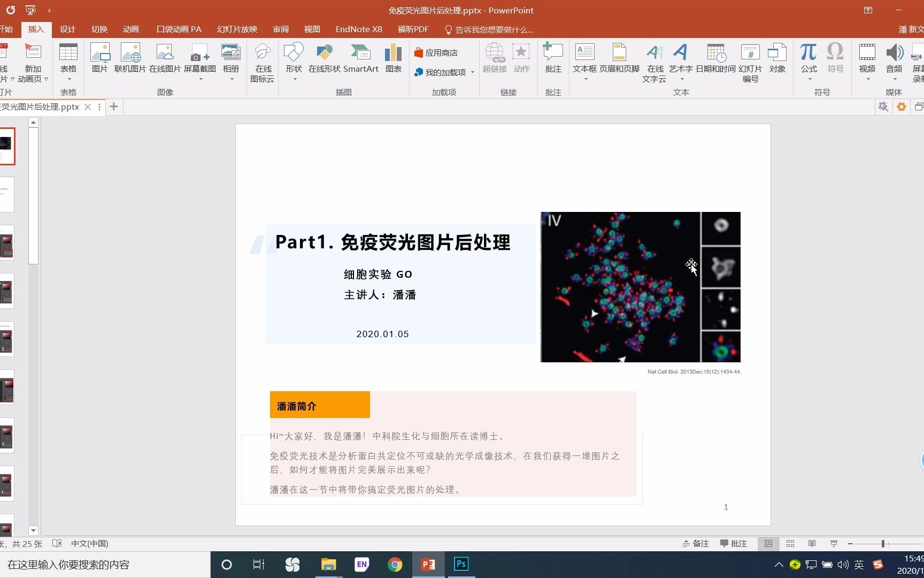924x578 pixels.
Task: Toggle the 批注 comments pane in status bar
Action: tap(734, 544)
